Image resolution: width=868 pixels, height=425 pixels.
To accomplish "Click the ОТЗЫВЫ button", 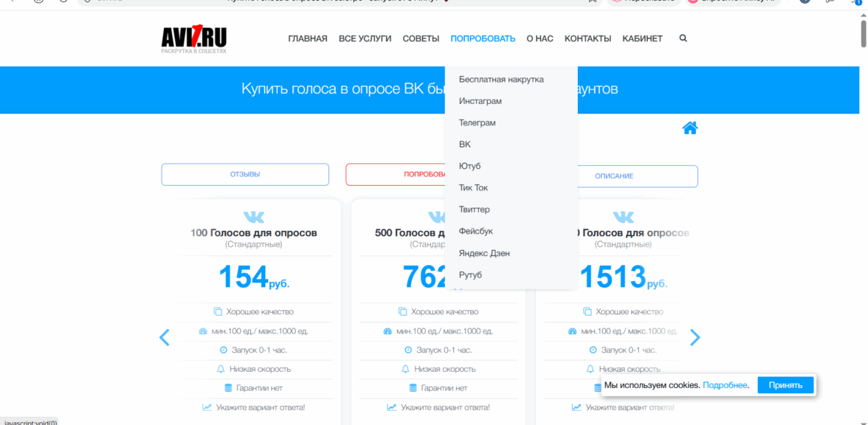I will (x=245, y=174).
